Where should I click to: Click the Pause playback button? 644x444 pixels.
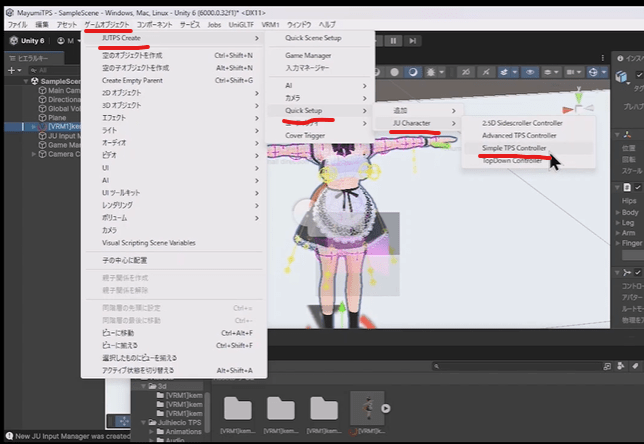393,41
